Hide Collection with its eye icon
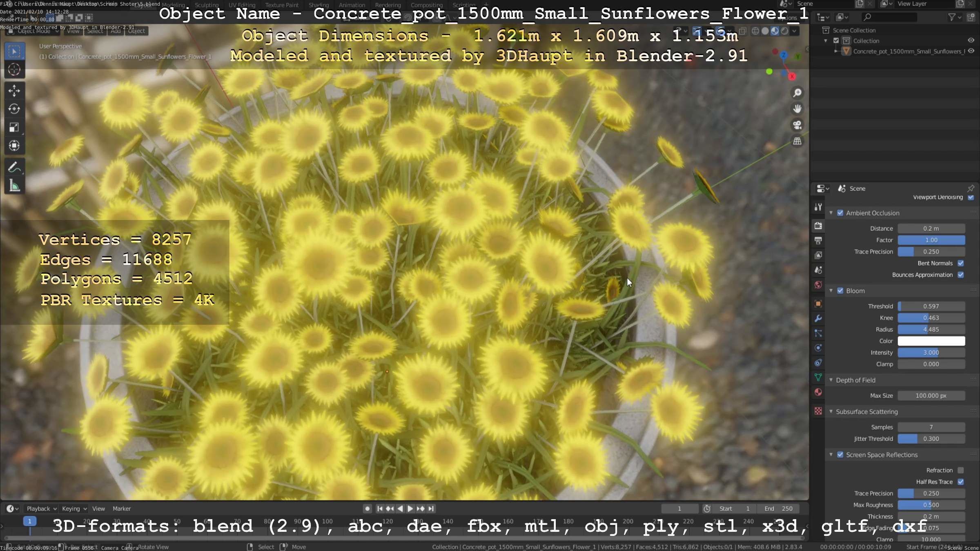 [971, 40]
